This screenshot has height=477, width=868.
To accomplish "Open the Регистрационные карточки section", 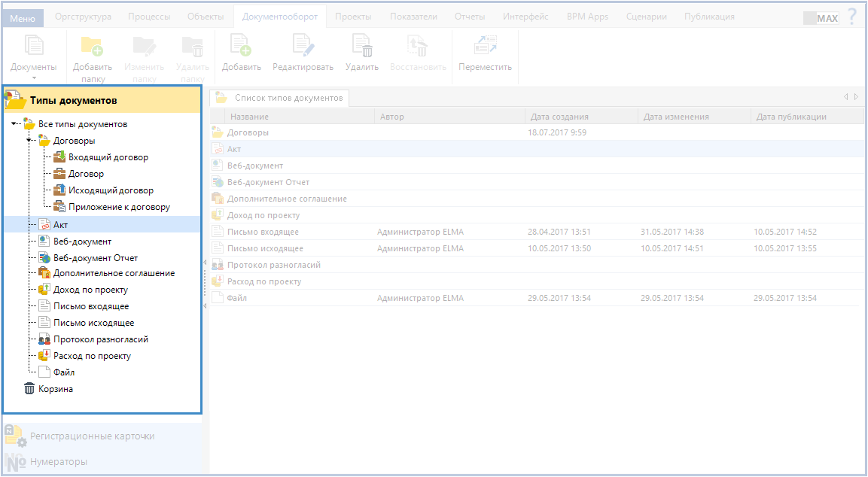I will point(92,436).
